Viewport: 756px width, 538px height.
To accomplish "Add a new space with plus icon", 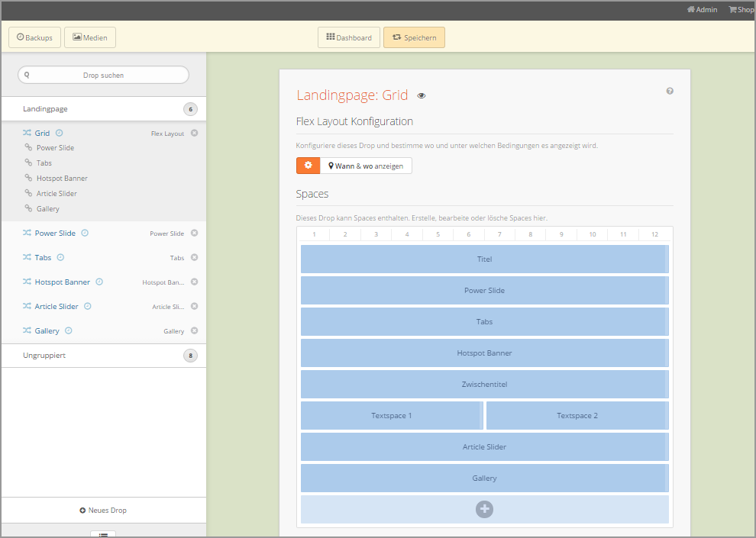I will tap(484, 509).
